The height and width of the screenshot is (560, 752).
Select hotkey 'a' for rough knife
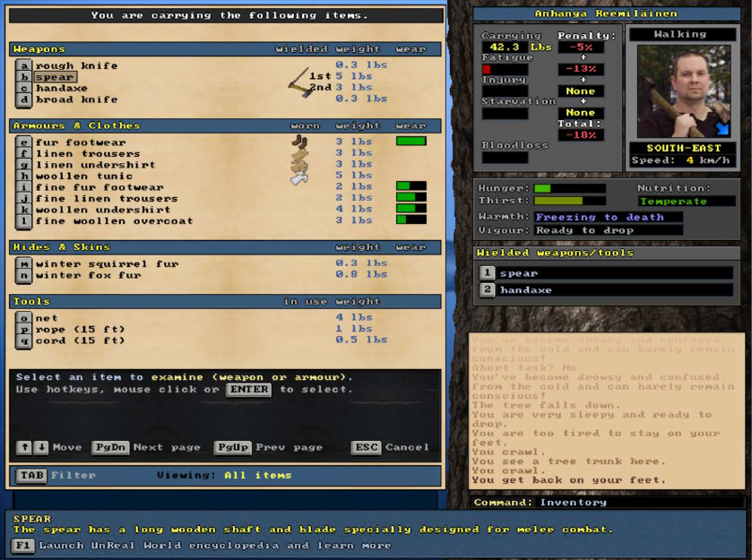click(23, 65)
